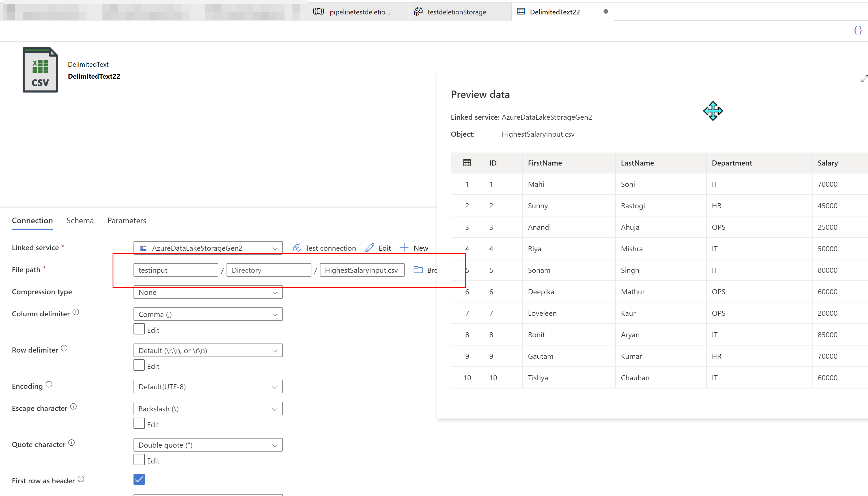
Task: Enable the Edit checkbox under Column delimiter
Action: click(x=139, y=328)
